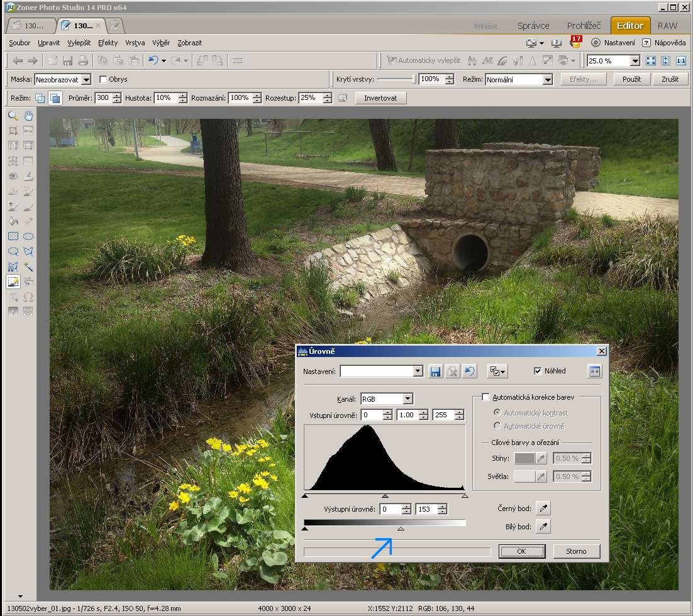This screenshot has width=693, height=616.
Task: Disable the Náhled preview checkbox
Action: point(537,371)
